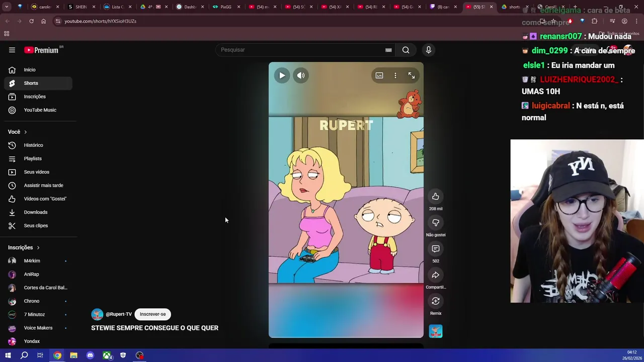This screenshot has width=644, height=362.
Task: Play the Short video
Action: (282, 75)
